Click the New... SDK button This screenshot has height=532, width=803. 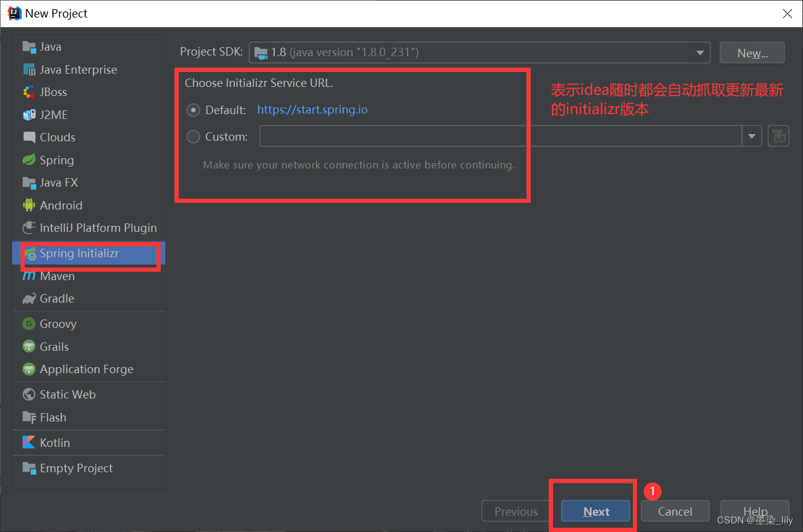coord(752,53)
